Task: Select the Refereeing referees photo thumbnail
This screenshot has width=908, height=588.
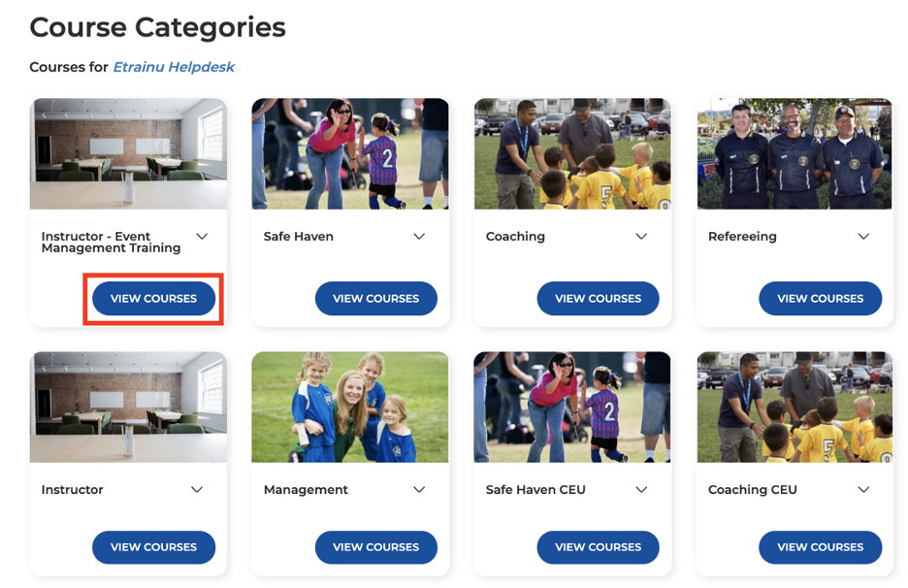Action: [794, 153]
